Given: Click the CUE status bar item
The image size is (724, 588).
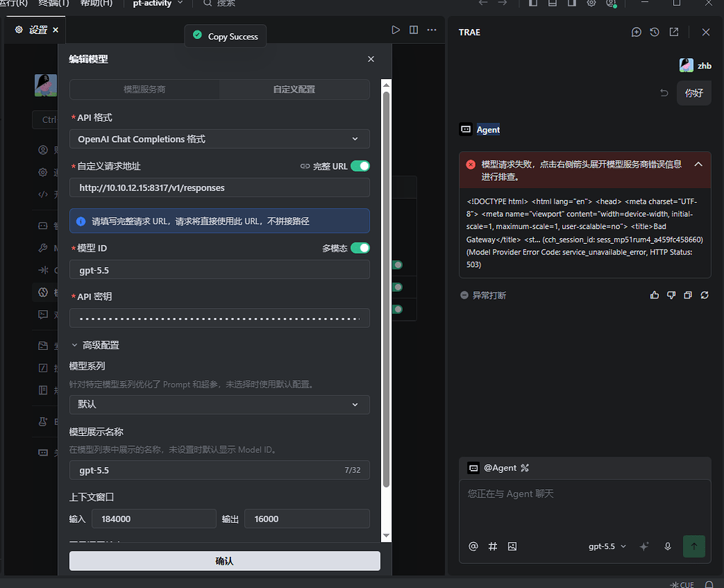Looking at the screenshot, I should pos(682,584).
